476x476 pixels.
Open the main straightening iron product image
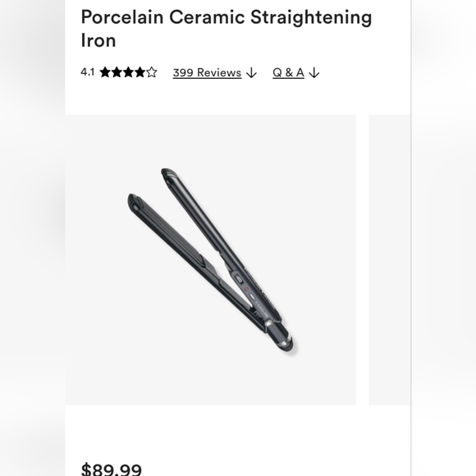click(210, 260)
